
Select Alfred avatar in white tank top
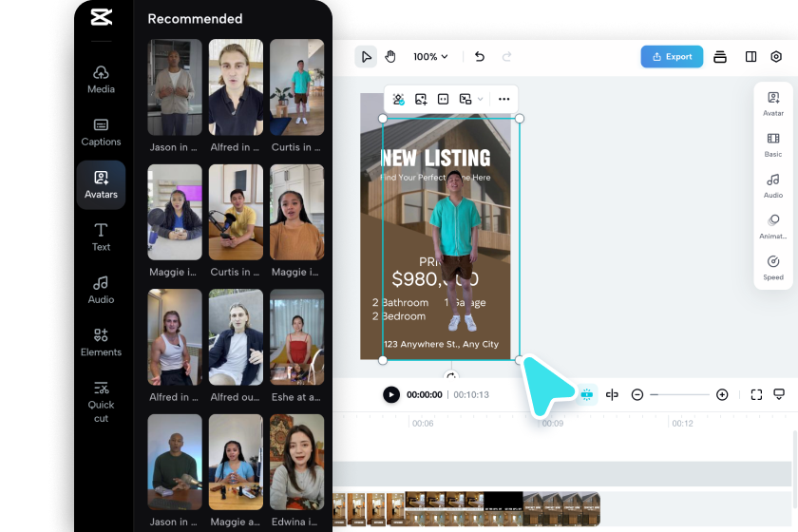click(175, 337)
